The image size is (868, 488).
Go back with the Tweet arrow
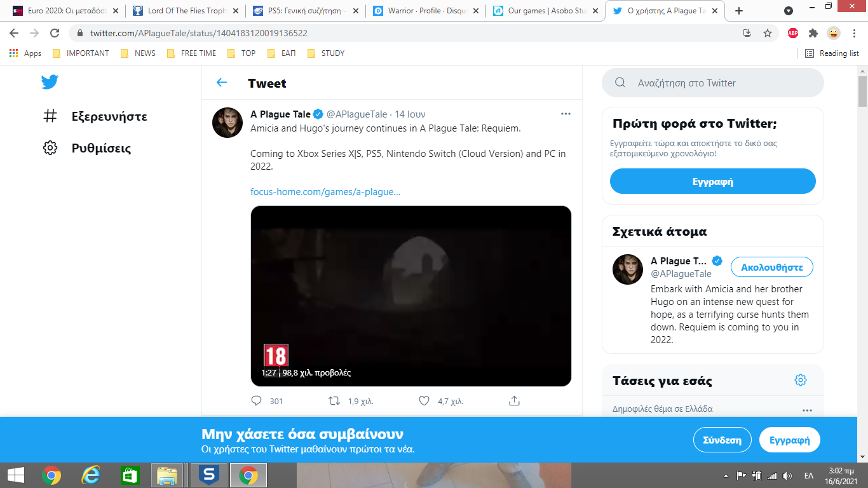point(221,83)
